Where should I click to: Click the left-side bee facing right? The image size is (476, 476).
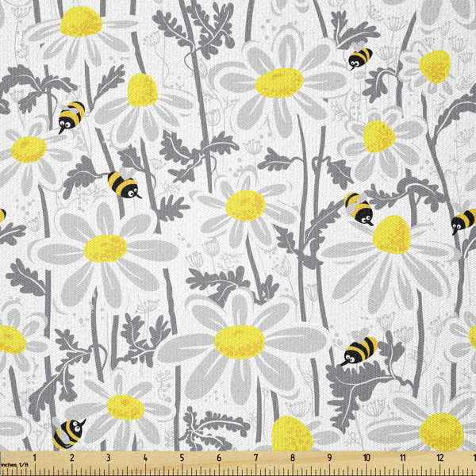pyautogui.click(x=123, y=184)
